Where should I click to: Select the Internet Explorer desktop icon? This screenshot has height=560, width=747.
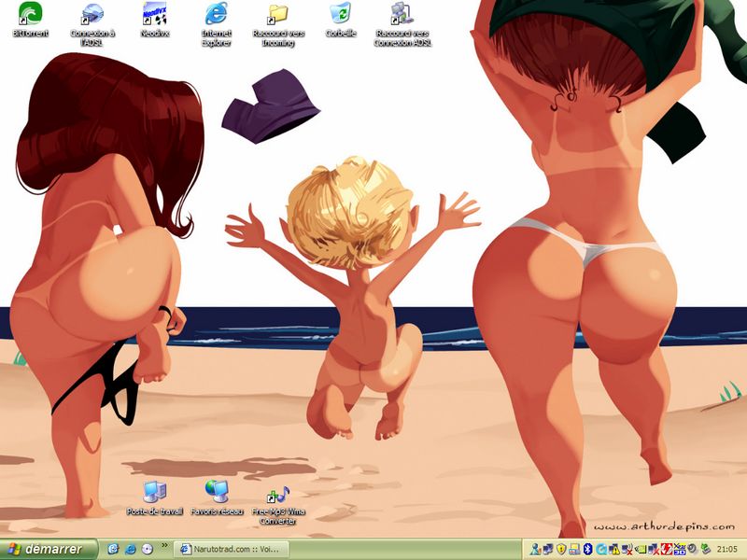[217, 25]
